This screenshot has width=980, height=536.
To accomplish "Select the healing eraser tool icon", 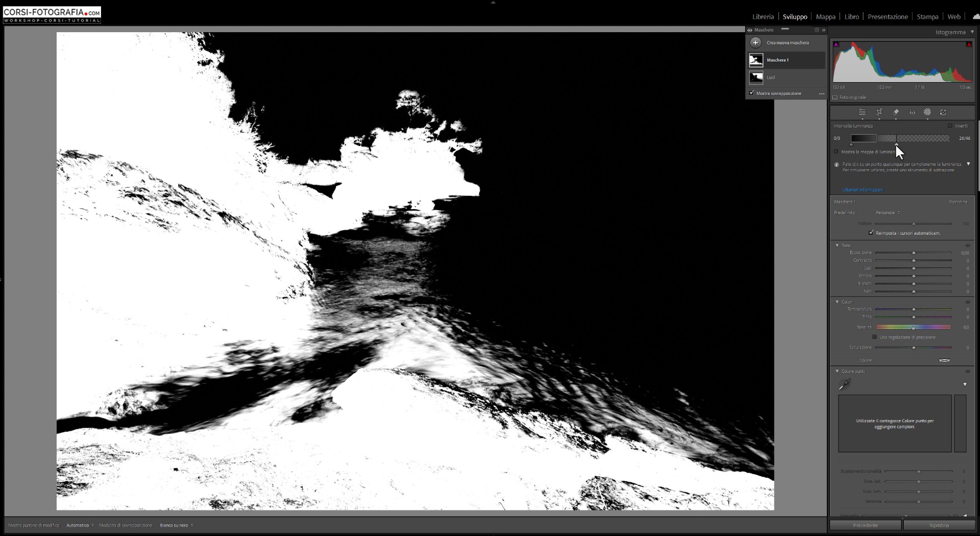I will 896,112.
